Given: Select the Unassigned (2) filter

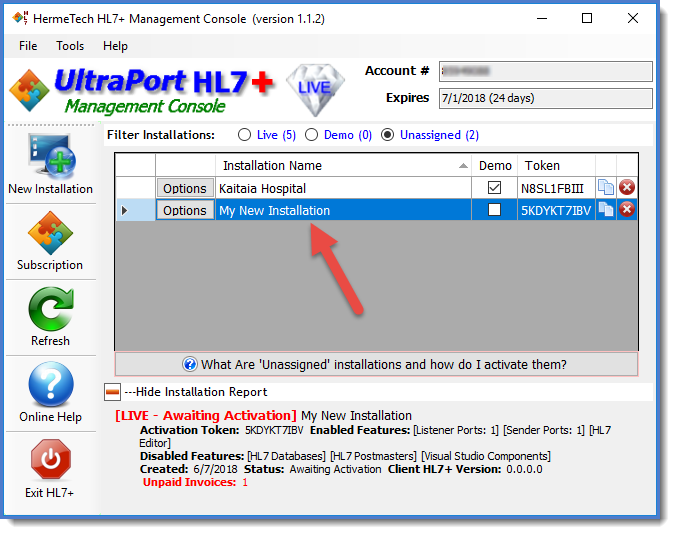Looking at the screenshot, I should click(x=430, y=135).
